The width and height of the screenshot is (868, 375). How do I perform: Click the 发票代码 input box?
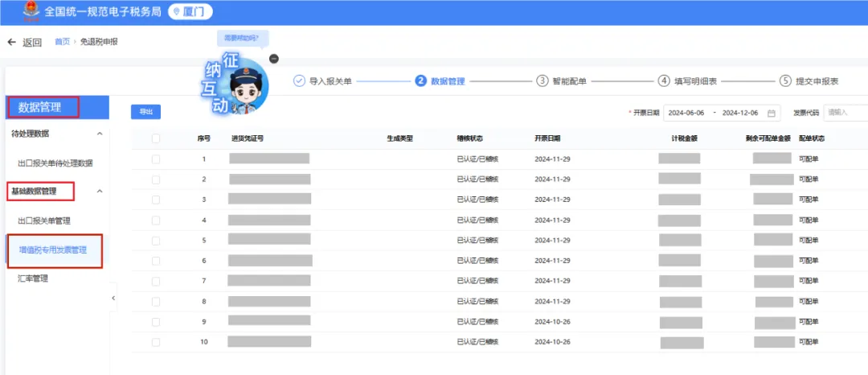pos(845,113)
